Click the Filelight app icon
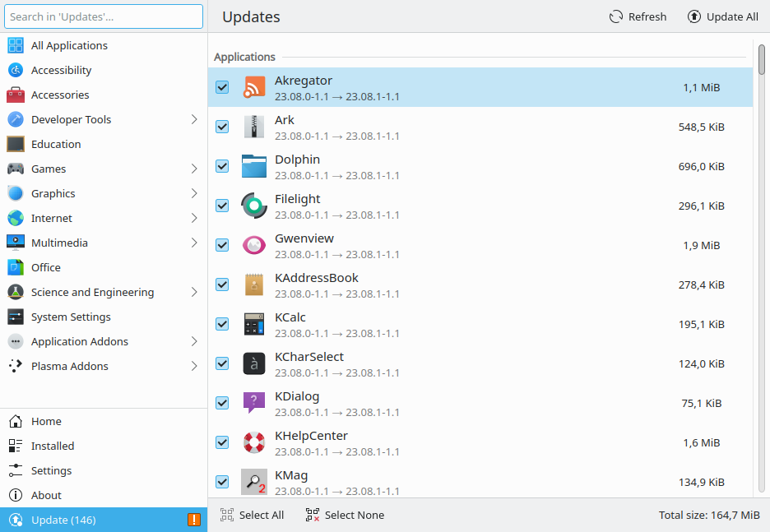Viewport: 770px width, 532px height. click(254, 206)
